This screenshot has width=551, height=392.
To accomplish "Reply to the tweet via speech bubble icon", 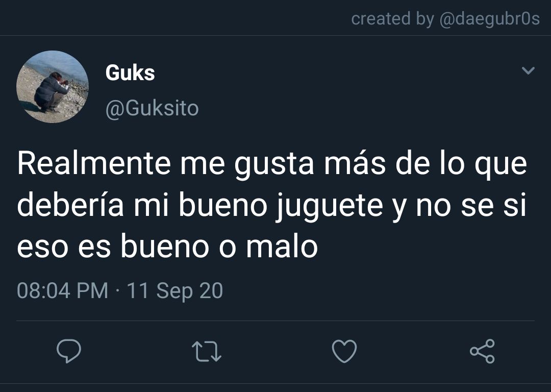I will point(69,351).
